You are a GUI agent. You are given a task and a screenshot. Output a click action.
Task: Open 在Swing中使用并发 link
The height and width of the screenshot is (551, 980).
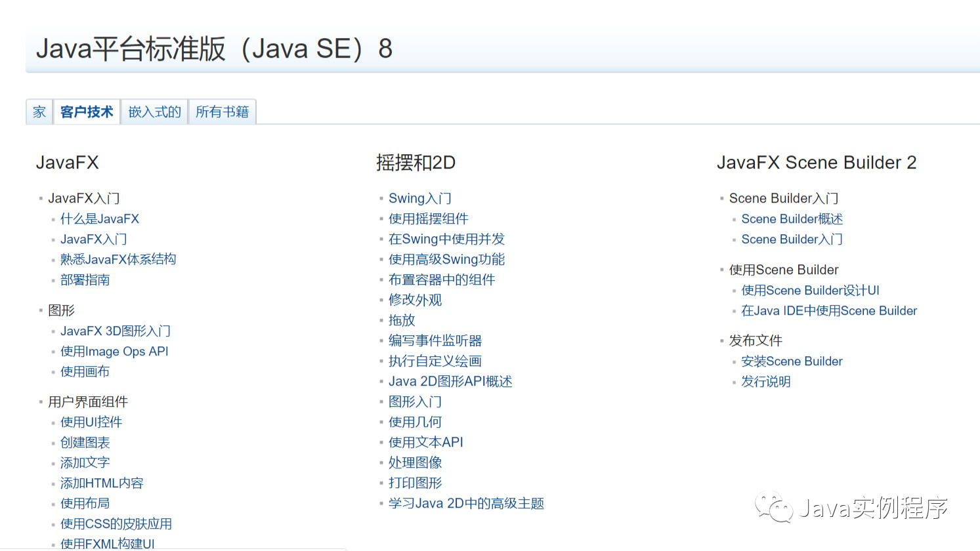(447, 239)
